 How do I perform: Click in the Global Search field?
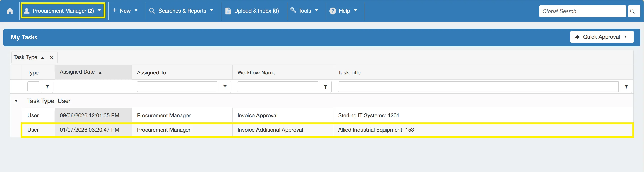click(582, 11)
